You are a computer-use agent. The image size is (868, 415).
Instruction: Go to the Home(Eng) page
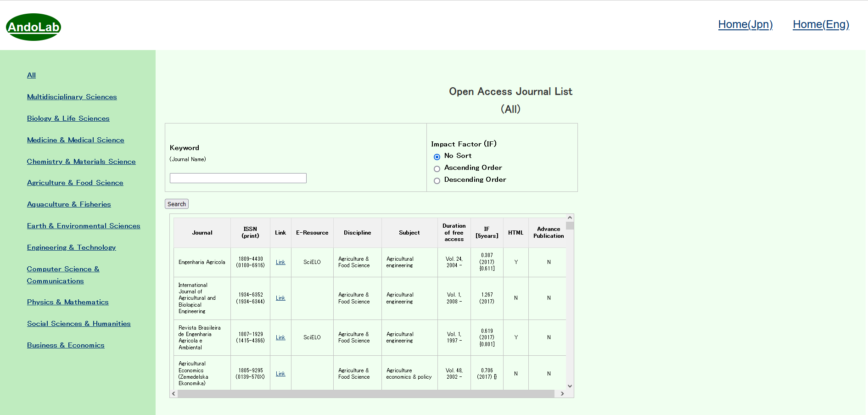pos(821,24)
